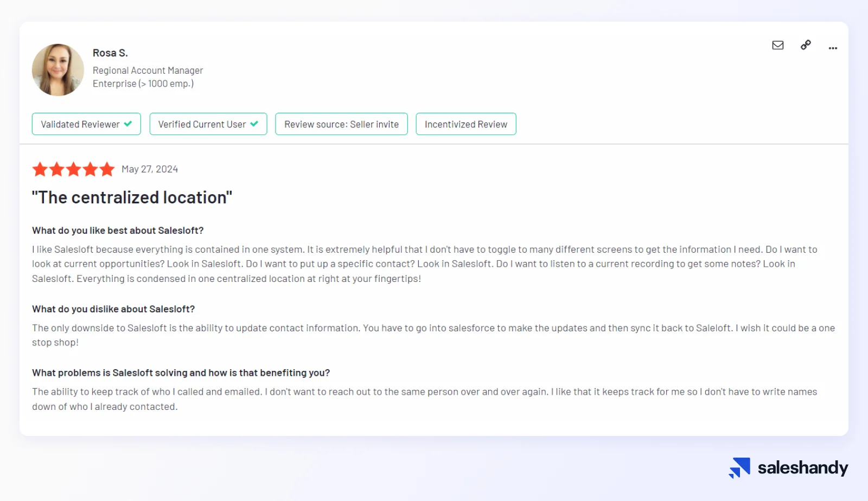The height and width of the screenshot is (501, 868).
Task: Click the Validated Reviewer badge
Action: coord(86,124)
